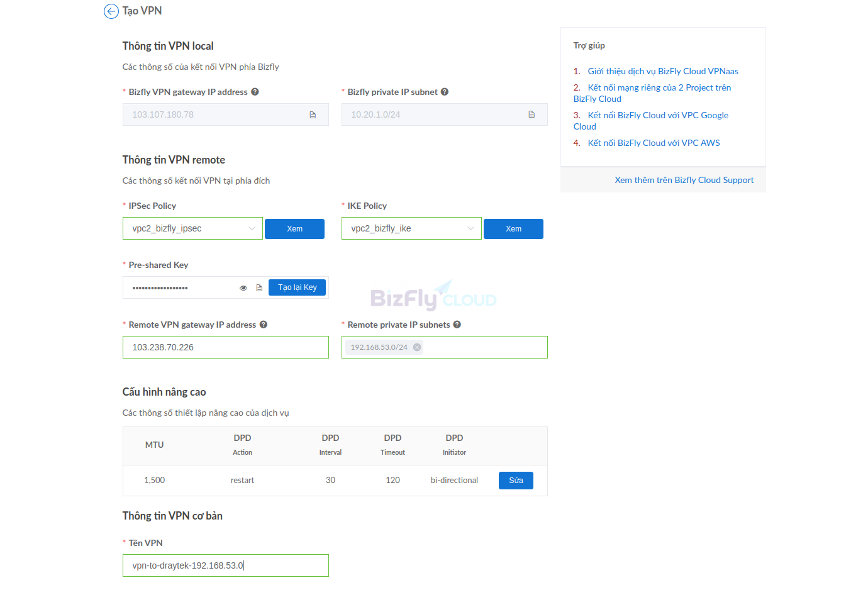Open help icon for Bizfly private IP subnet

tap(445, 92)
